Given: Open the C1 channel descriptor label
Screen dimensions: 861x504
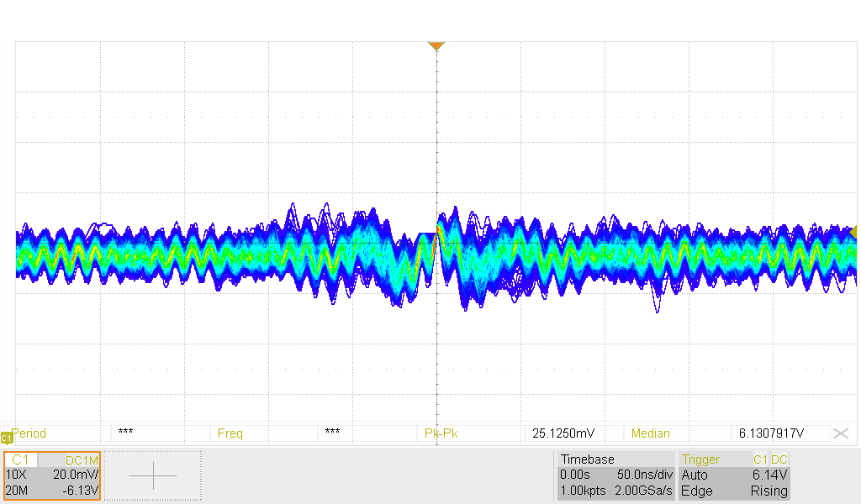Looking at the screenshot, I should 22,459.
